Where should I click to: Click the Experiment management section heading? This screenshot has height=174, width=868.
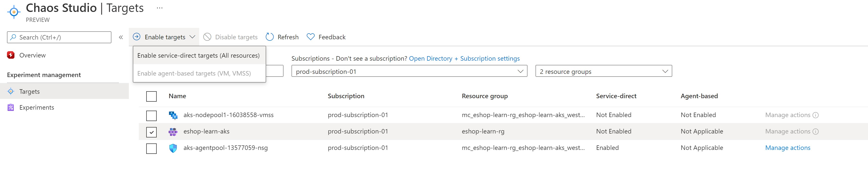44,75
